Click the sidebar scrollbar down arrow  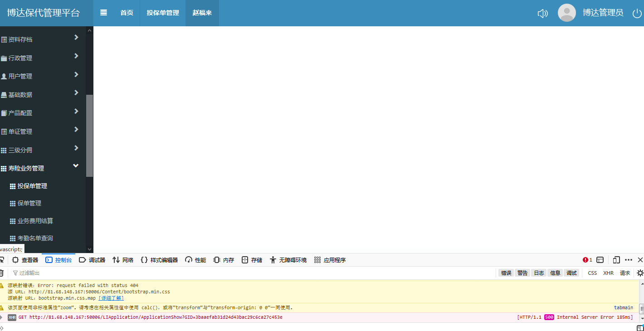(x=89, y=249)
